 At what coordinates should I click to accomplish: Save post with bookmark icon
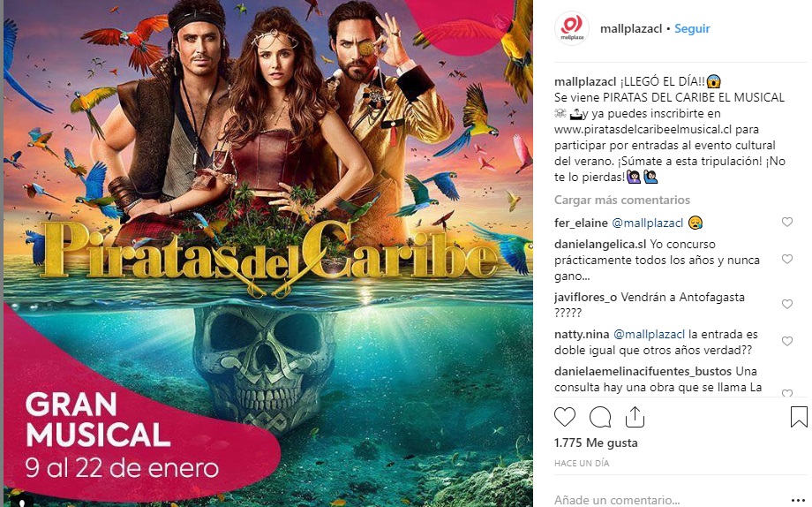point(799,417)
